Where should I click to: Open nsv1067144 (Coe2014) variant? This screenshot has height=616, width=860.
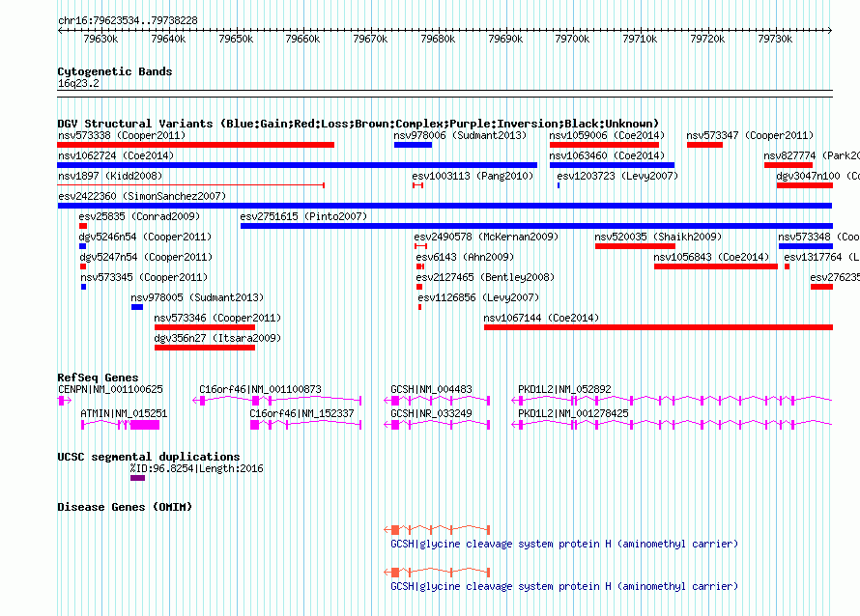click(x=541, y=318)
